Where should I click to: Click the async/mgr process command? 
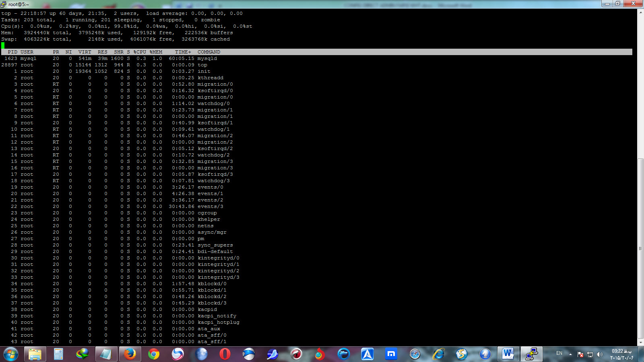point(212,232)
